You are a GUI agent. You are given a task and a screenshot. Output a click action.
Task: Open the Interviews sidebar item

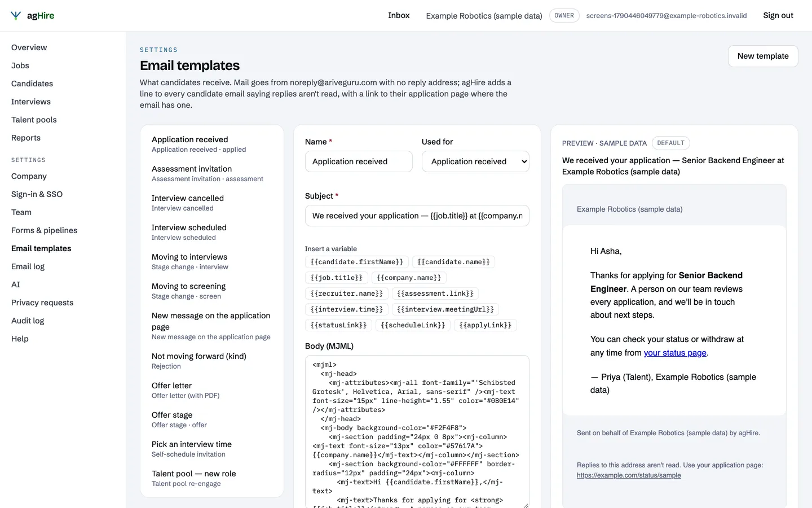(31, 102)
